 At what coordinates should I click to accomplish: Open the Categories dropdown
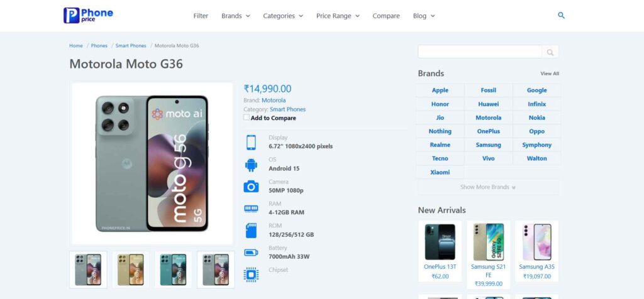tap(283, 16)
